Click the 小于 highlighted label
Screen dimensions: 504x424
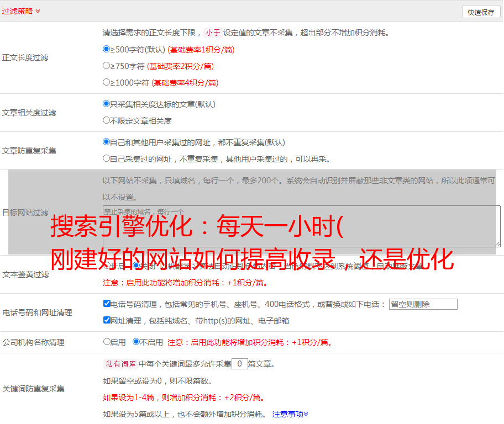tap(213, 33)
